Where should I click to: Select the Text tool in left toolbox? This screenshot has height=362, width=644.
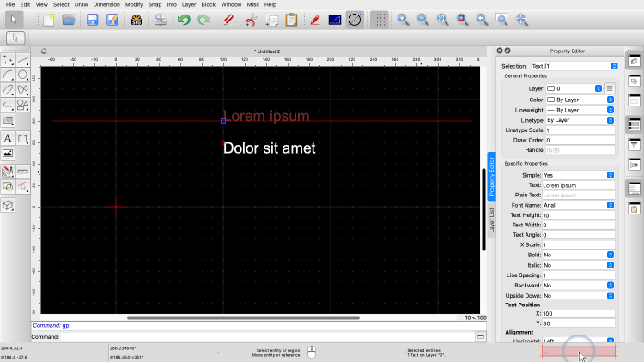pyautogui.click(x=8, y=138)
